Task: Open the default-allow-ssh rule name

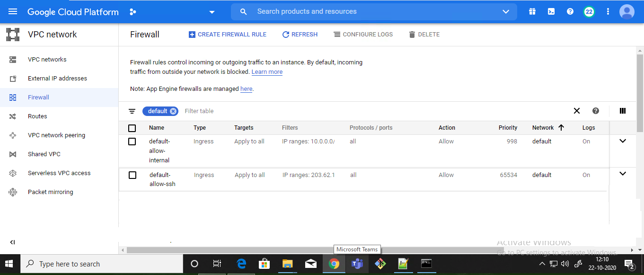Action: pos(162,179)
